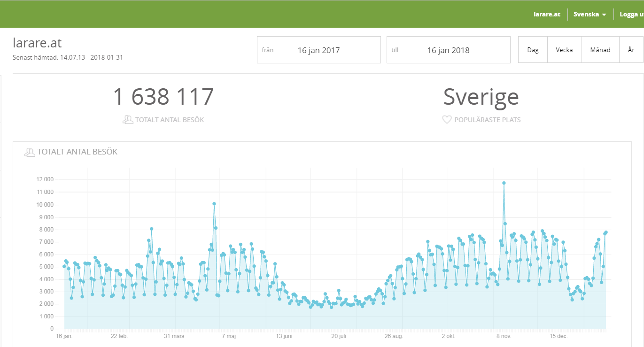Image resolution: width=644 pixels, height=347 pixels.
Task: Click the 7 maj x-axis label
Action: [x=228, y=336]
